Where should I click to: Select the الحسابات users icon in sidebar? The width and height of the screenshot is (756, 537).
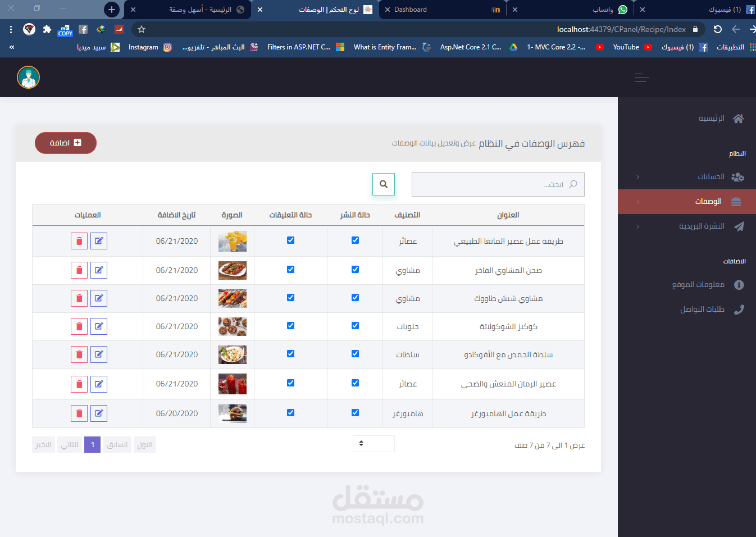click(x=739, y=176)
